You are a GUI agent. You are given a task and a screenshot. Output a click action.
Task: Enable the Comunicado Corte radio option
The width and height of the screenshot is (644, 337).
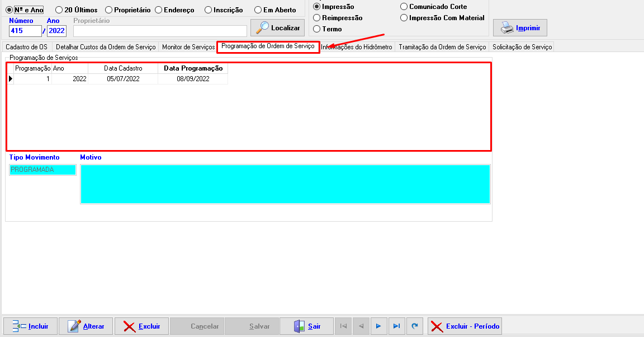click(x=404, y=7)
